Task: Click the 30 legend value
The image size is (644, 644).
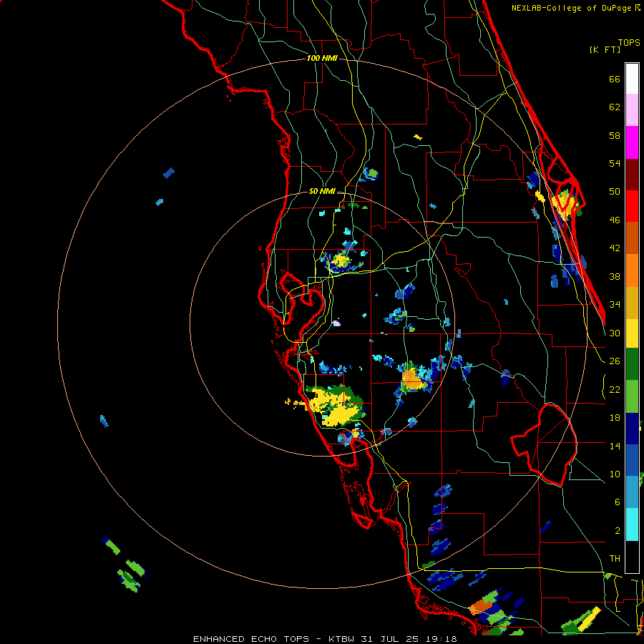Action: click(615, 333)
